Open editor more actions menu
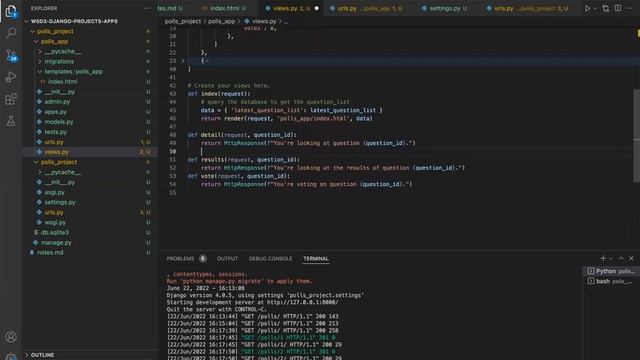This screenshot has width=640, height=360. click(629, 8)
